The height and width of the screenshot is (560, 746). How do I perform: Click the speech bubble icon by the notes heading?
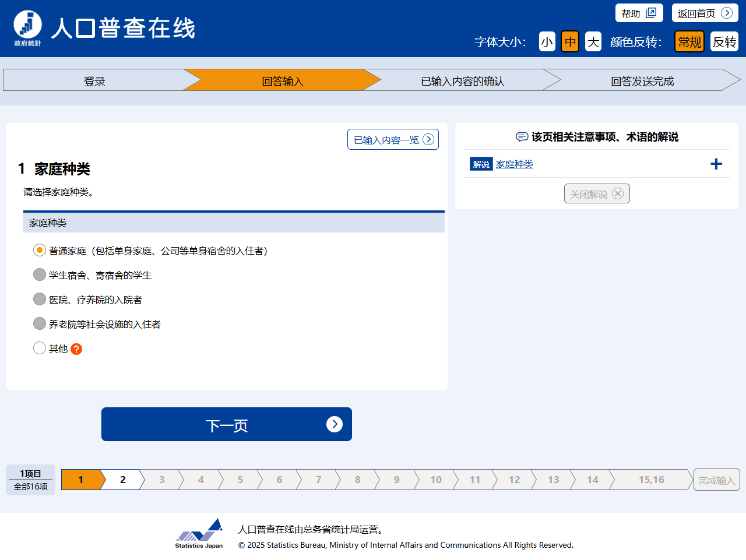pos(522,137)
